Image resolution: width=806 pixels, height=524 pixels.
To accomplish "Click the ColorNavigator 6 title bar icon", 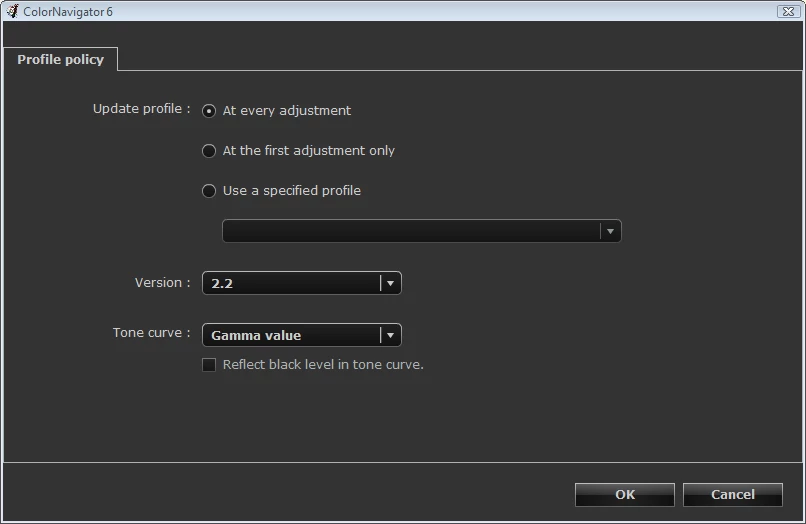I will coord(12,11).
